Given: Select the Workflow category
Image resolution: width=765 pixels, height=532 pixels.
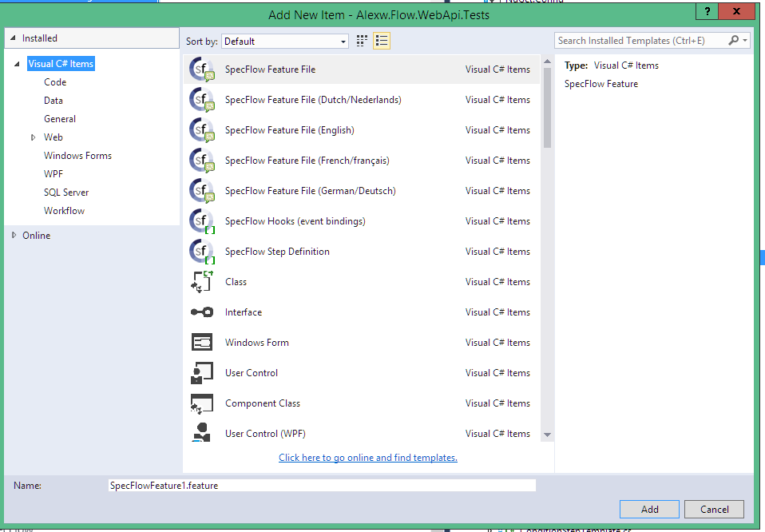Looking at the screenshot, I should coord(64,211).
